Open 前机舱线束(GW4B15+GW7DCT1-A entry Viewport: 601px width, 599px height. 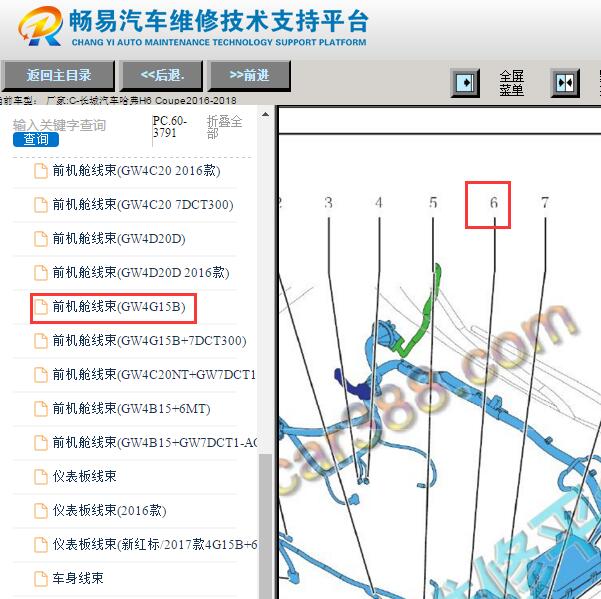coord(155,443)
